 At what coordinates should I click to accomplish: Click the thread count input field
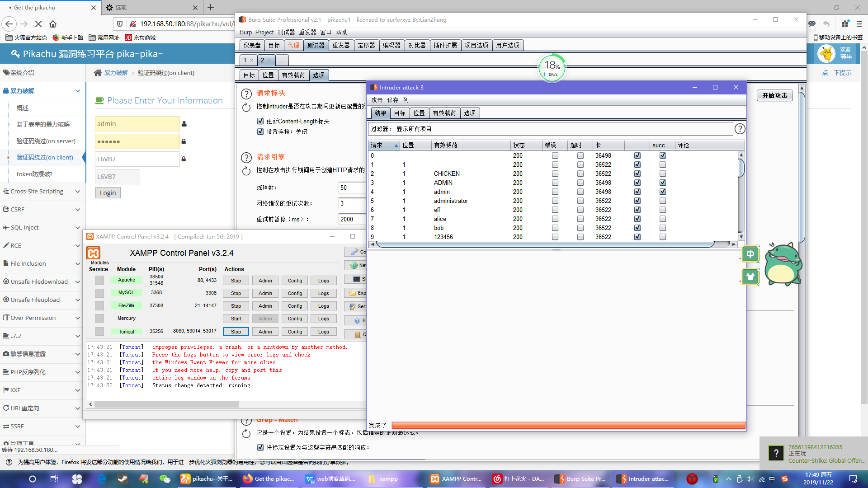coord(352,188)
